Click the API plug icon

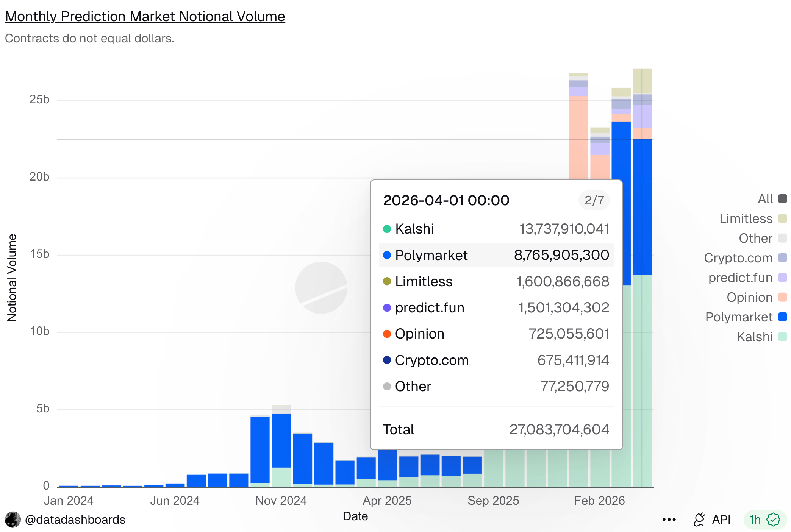pyautogui.click(x=699, y=520)
